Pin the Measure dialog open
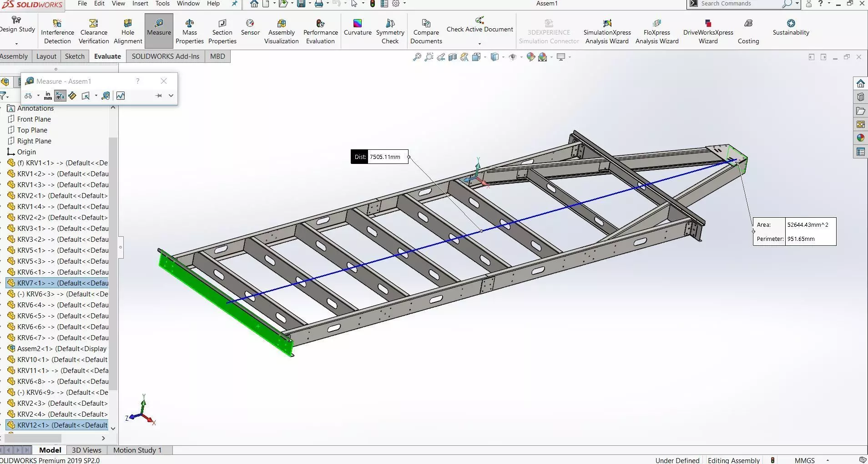Viewport: 868px width, 464px height. [159, 96]
